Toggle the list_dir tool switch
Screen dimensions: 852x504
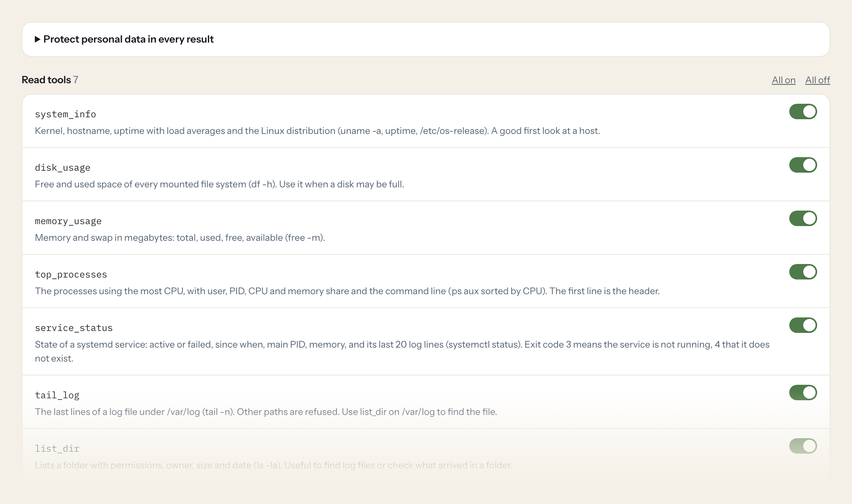(803, 446)
